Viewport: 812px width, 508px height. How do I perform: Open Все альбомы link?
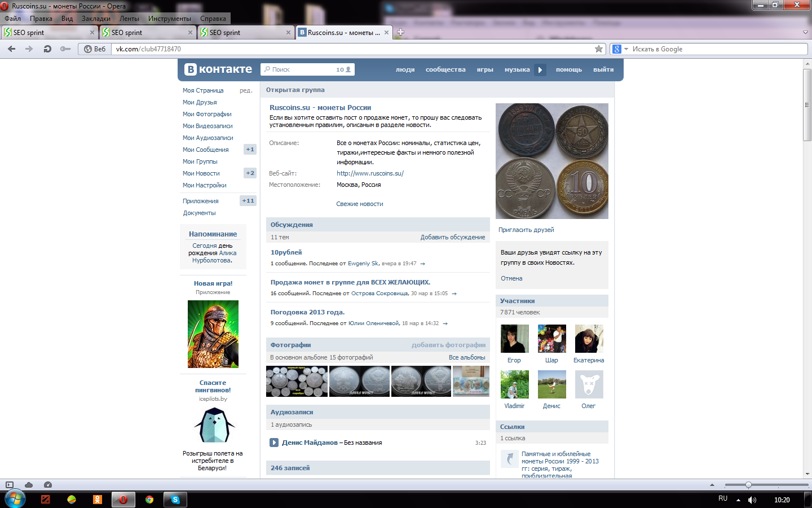click(467, 357)
